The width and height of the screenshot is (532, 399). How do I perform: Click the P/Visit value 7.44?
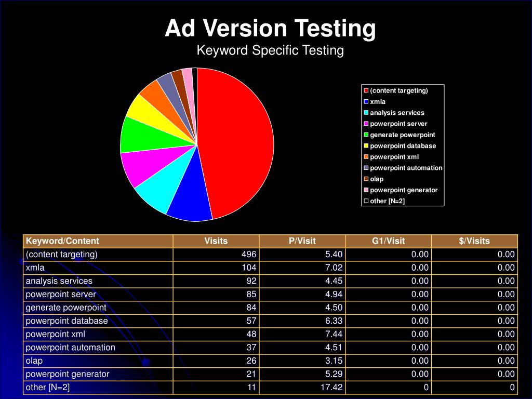coord(334,334)
